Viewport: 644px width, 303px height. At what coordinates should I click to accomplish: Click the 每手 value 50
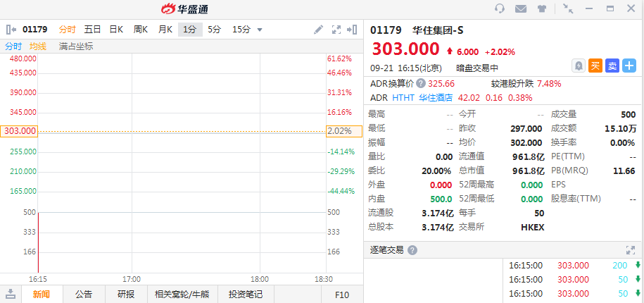click(539, 213)
